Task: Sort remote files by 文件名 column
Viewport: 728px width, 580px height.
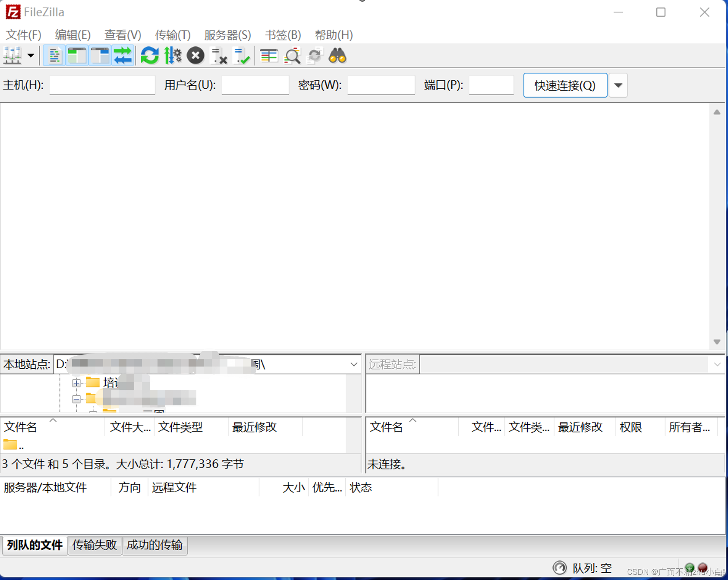Action: [412, 427]
